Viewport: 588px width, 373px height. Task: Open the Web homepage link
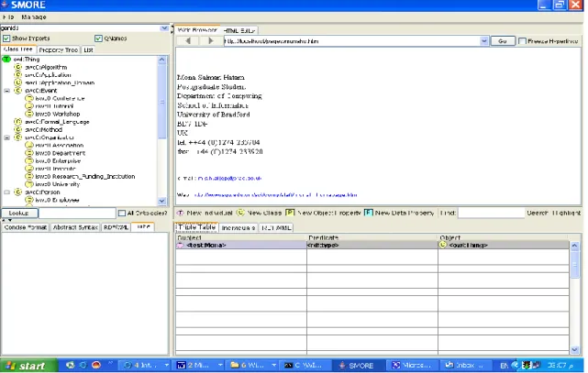[x=275, y=195]
